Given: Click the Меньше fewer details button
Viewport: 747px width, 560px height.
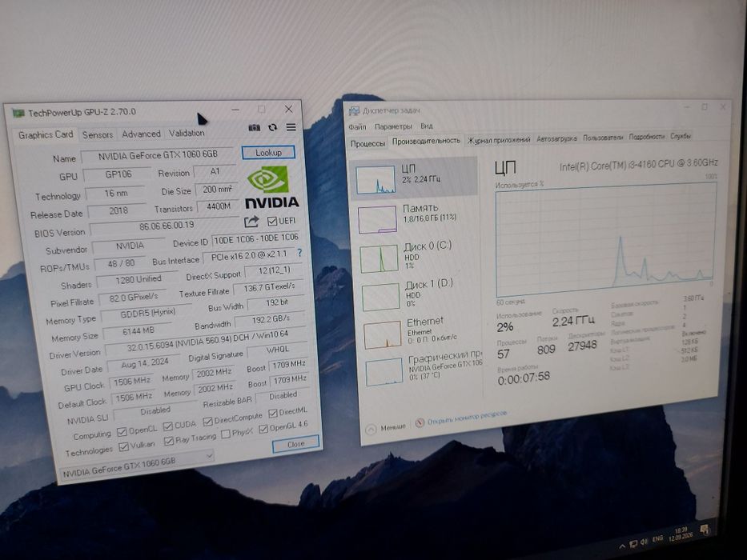Looking at the screenshot, I should click(x=387, y=428).
